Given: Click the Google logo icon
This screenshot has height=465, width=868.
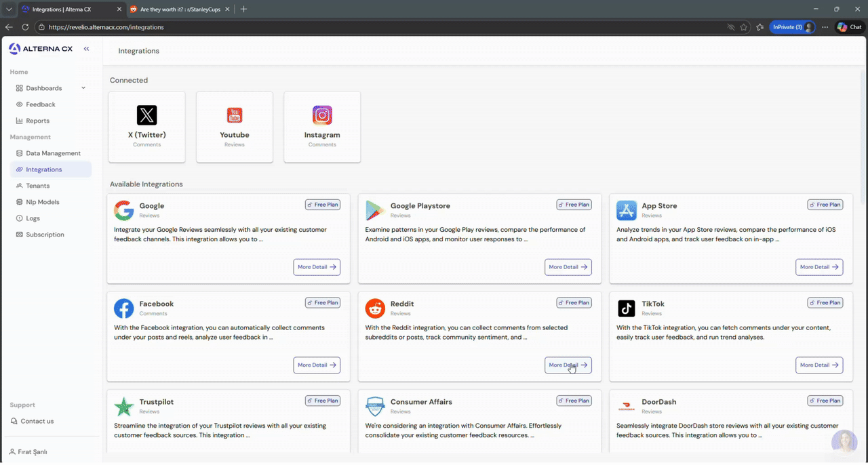Looking at the screenshot, I should 123,210.
